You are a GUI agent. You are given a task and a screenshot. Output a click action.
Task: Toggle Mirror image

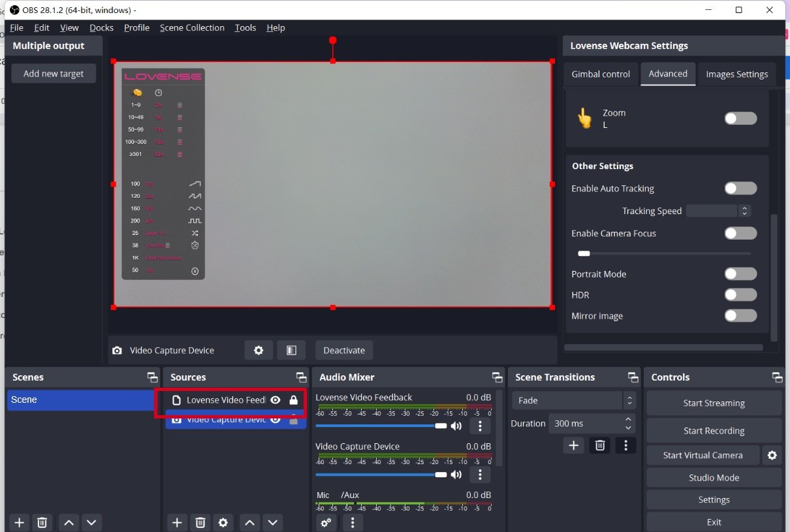(x=741, y=315)
